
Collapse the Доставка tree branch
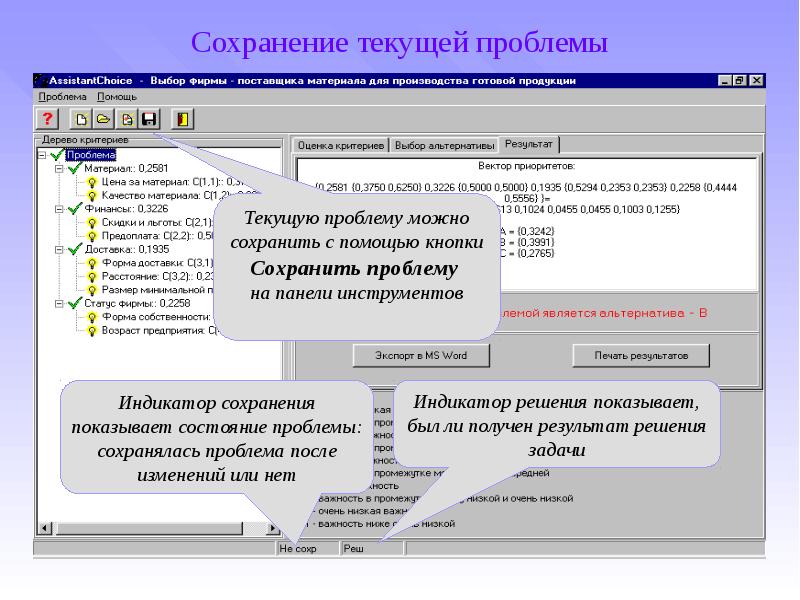[59, 249]
